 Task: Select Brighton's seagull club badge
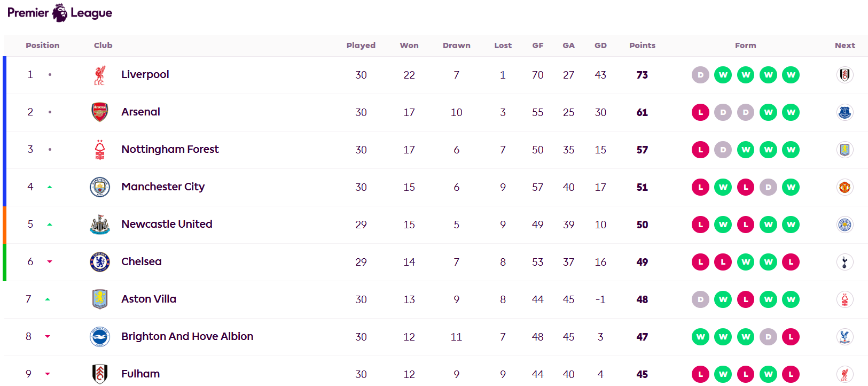(x=100, y=337)
